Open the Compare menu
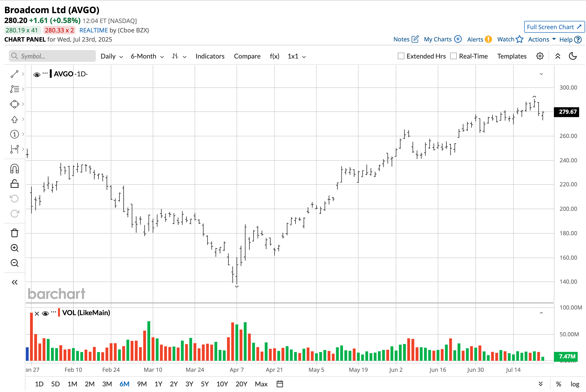586x392 pixels. pyautogui.click(x=247, y=56)
